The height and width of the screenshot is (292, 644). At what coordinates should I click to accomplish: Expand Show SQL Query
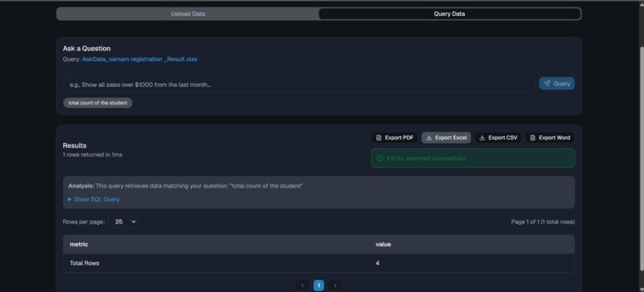click(x=94, y=199)
